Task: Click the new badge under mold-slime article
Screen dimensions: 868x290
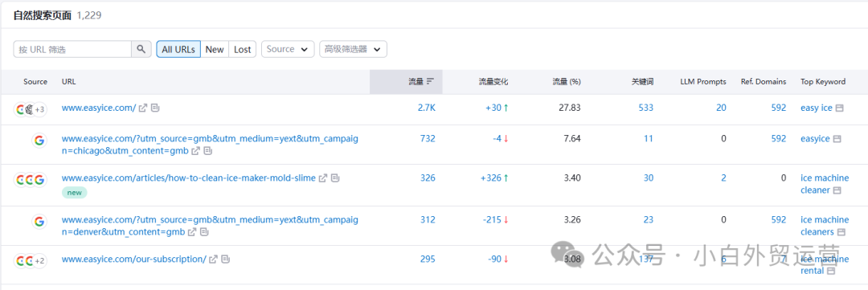Action: coord(74,193)
